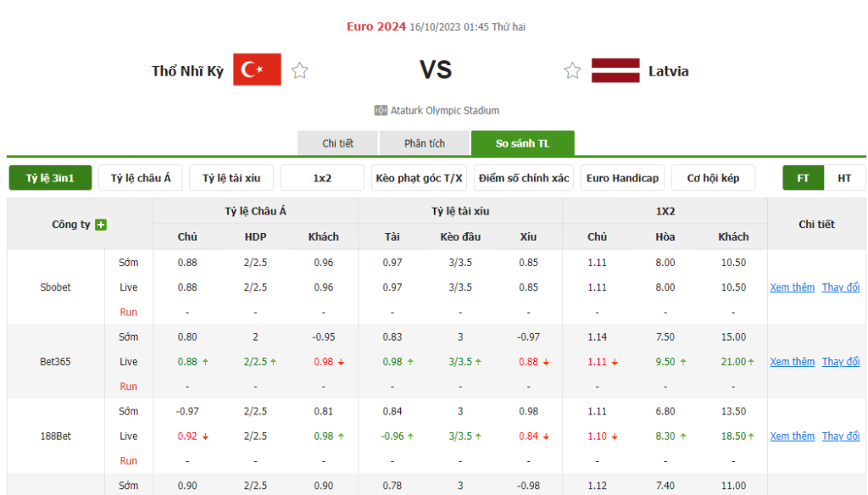Switch to Tỷ lệ tài xỉu odds
The image size is (868, 495).
point(231,178)
